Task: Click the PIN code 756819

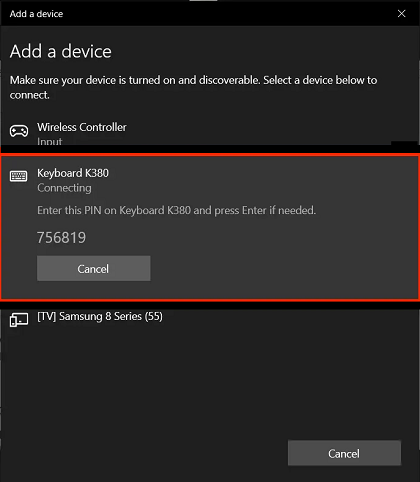Action: 61,238
